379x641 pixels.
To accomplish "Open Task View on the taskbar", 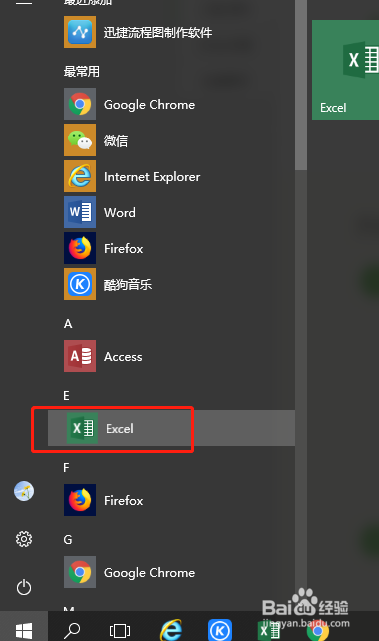I will tap(120, 630).
